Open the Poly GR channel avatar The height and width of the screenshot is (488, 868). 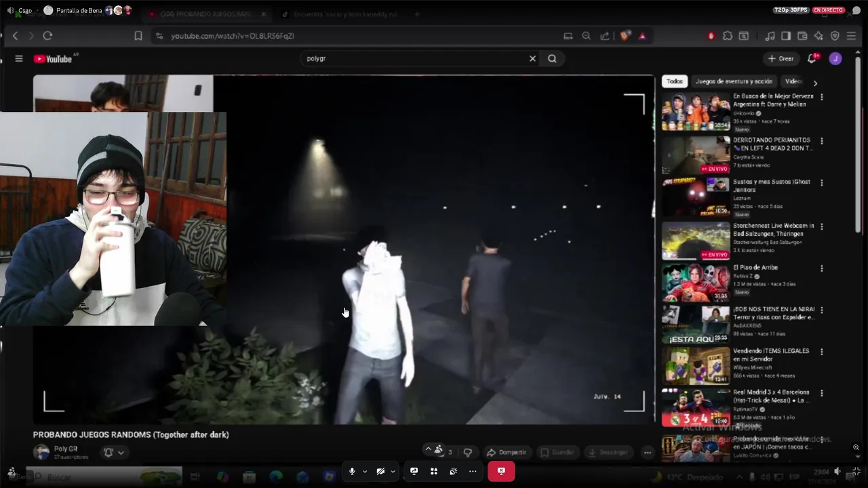pyautogui.click(x=41, y=452)
